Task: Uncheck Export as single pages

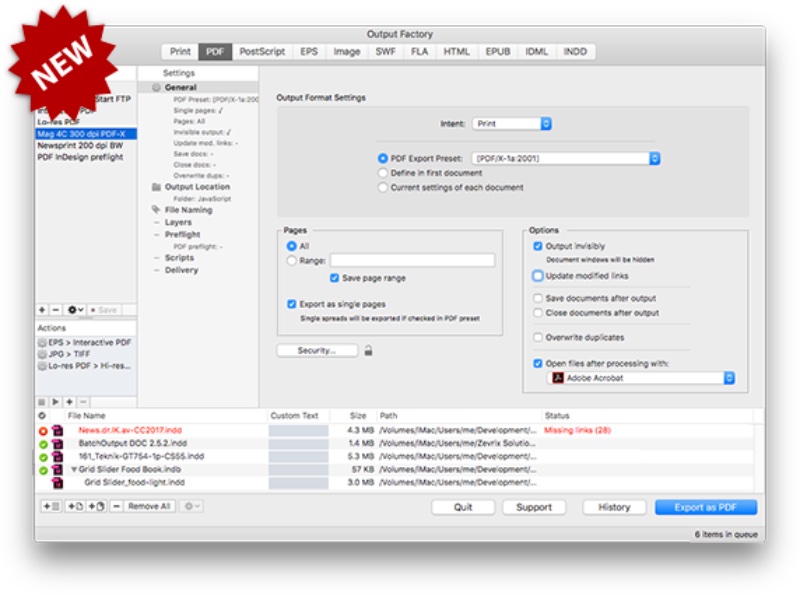Action: click(291, 304)
